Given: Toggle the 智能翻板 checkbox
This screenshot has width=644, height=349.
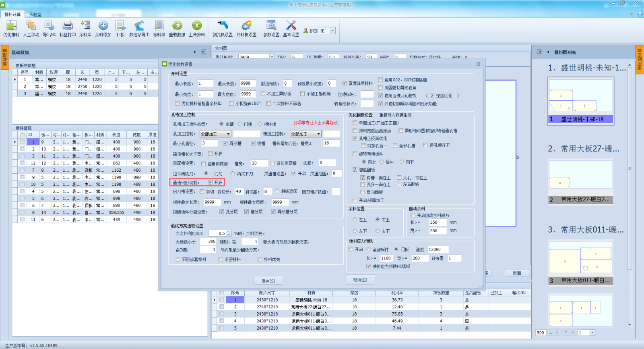Looking at the screenshot, I should point(355,170).
